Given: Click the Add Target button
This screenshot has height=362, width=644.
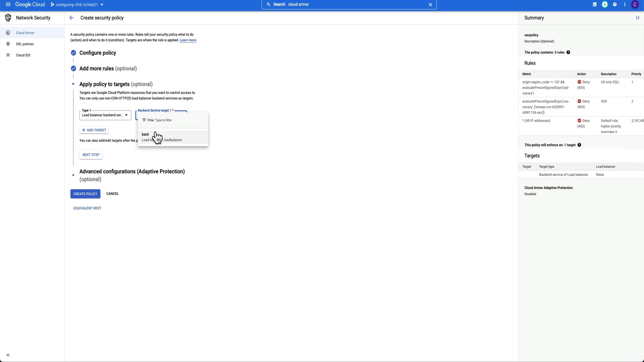Looking at the screenshot, I should pos(94,130).
